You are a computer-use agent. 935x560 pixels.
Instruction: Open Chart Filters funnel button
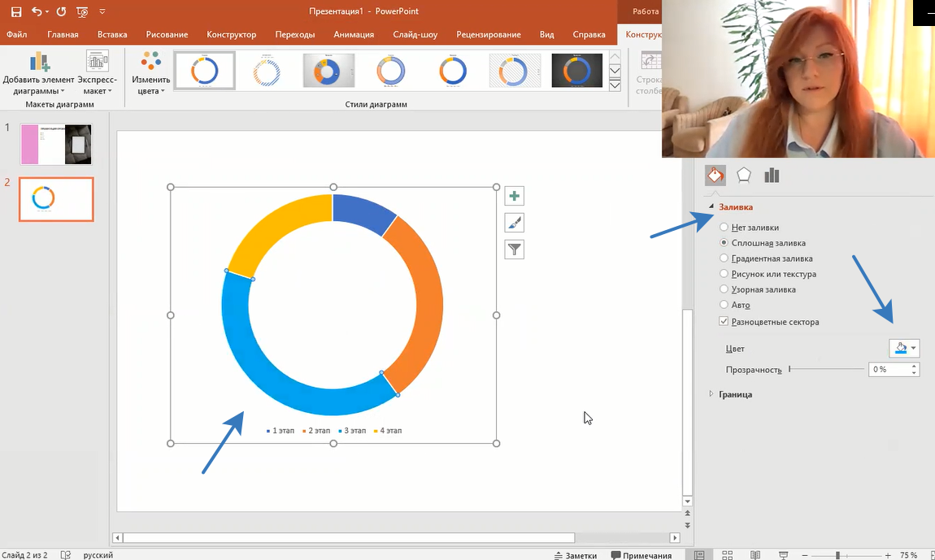[x=514, y=250]
